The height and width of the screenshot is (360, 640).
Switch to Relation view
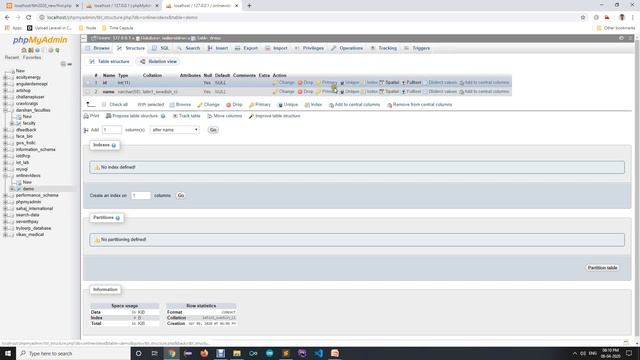[x=158, y=61]
